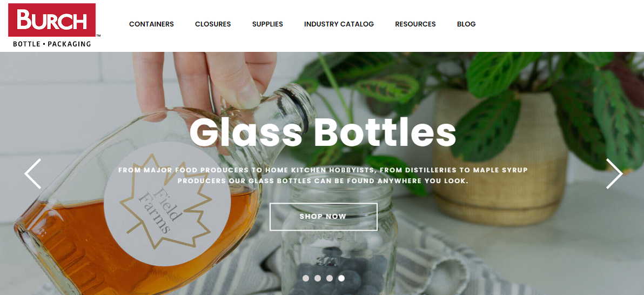
Task: Advance carousel with the right arrow
Action: click(614, 174)
